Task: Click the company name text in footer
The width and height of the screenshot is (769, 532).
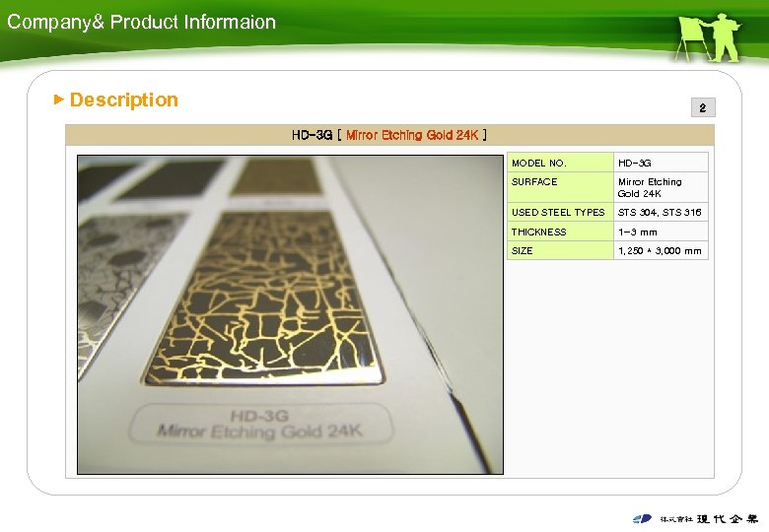Action: coord(709,519)
